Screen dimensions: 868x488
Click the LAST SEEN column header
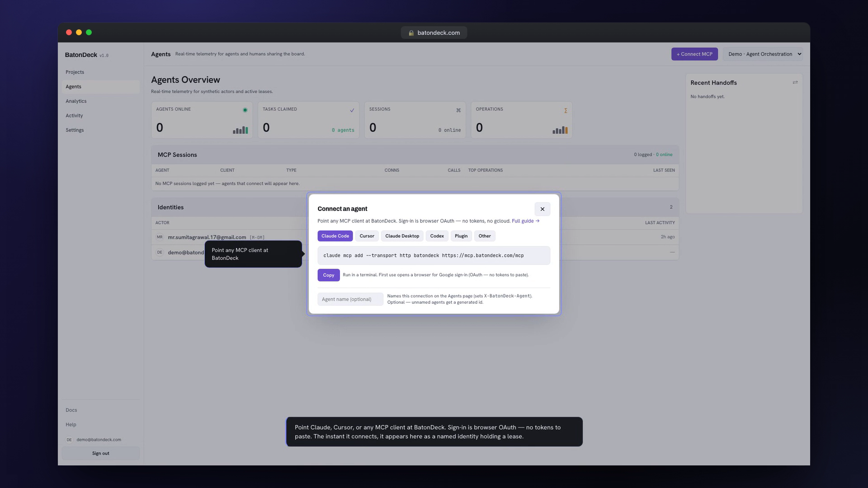click(664, 170)
